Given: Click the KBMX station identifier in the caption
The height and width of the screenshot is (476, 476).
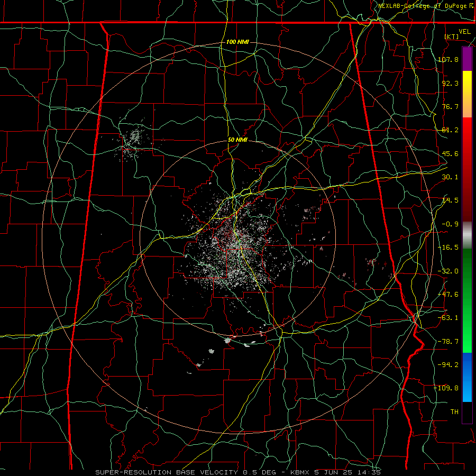Looking at the screenshot, I should (x=300, y=472).
